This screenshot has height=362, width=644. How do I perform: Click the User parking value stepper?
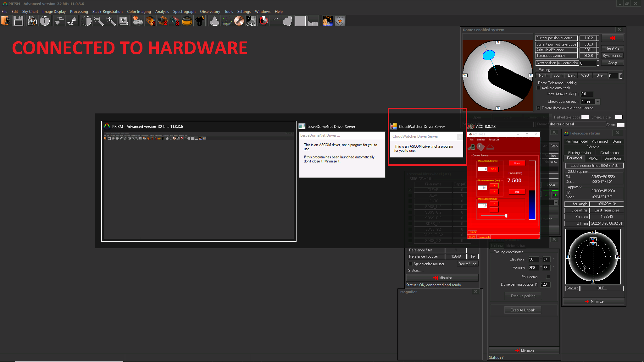(x=620, y=76)
